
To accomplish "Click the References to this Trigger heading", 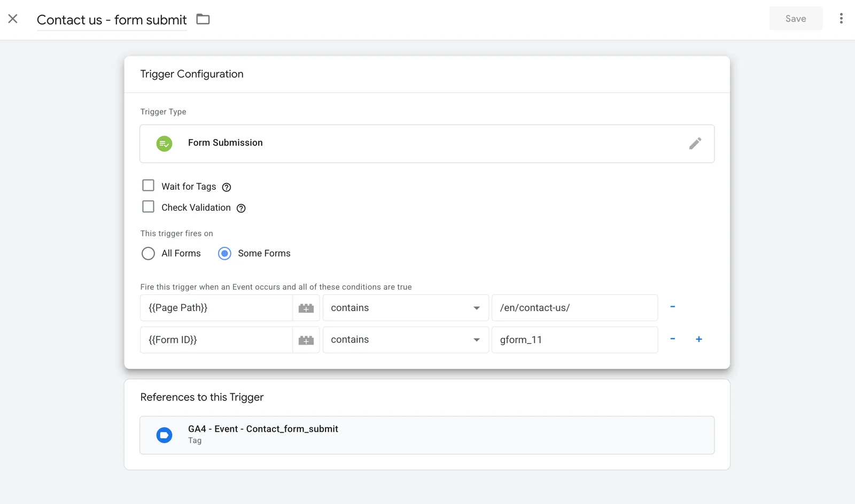I will point(202,397).
